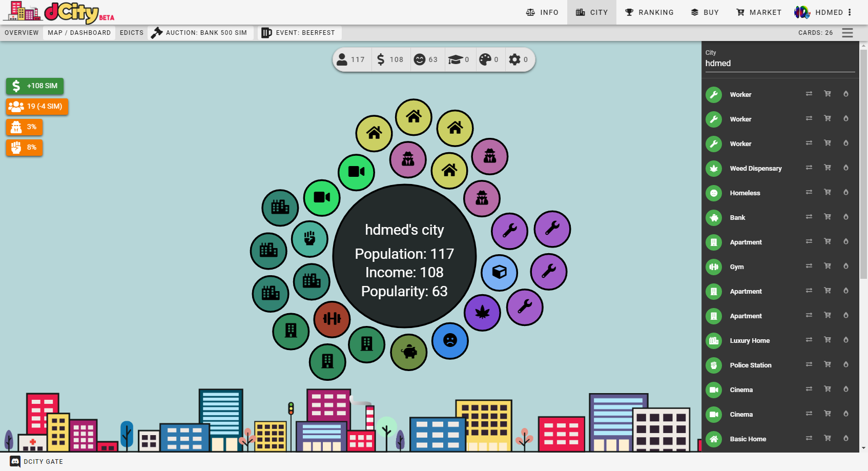Open the INFO page
This screenshot has height=471, width=868.
click(542, 12)
